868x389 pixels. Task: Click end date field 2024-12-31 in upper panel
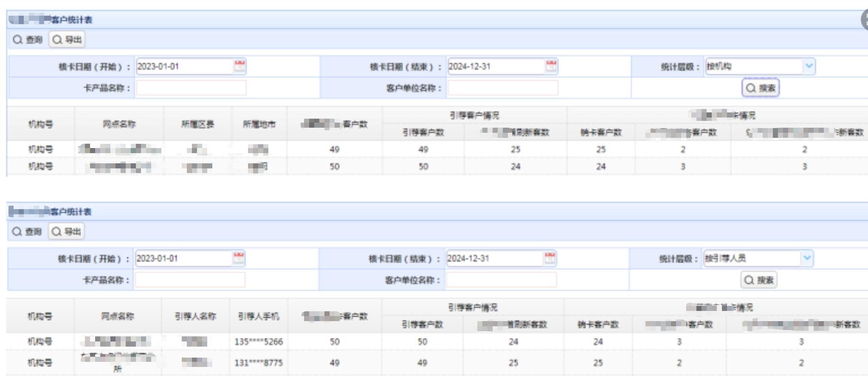(x=496, y=67)
